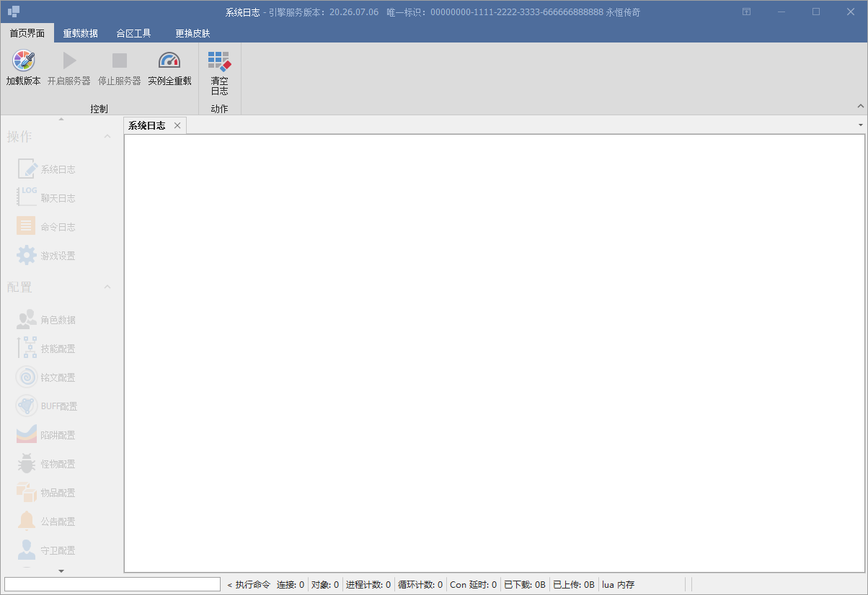The height and width of the screenshot is (595, 868).
Task: Collapse the ribbon with the chevron
Action: tap(860, 106)
